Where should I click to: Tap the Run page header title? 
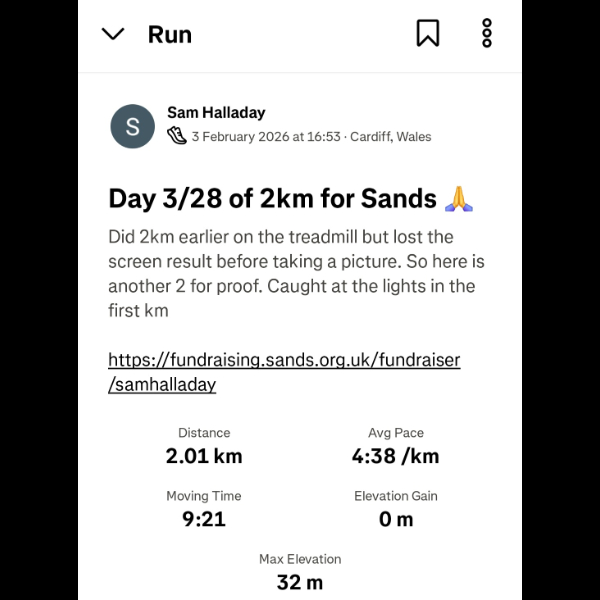pyautogui.click(x=170, y=34)
